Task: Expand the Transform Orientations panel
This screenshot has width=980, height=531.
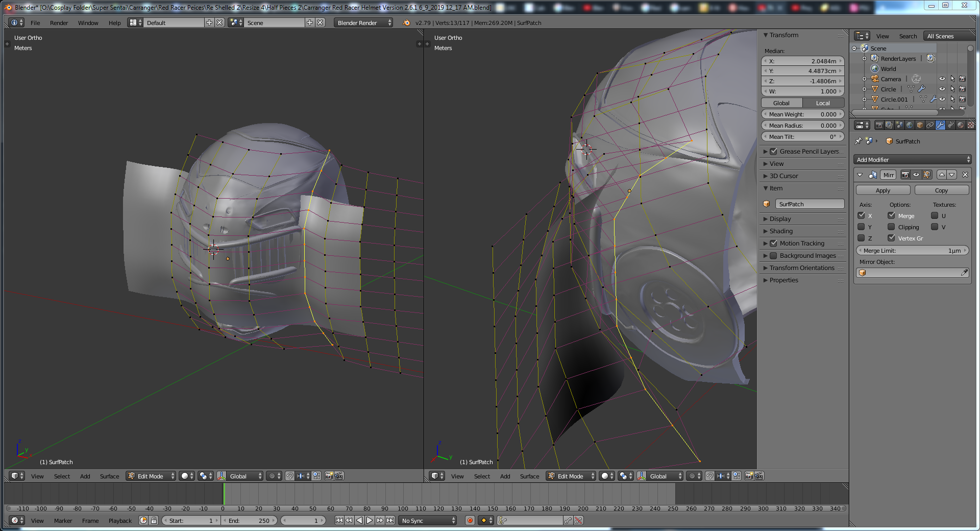Action: [x=766, y=268]
